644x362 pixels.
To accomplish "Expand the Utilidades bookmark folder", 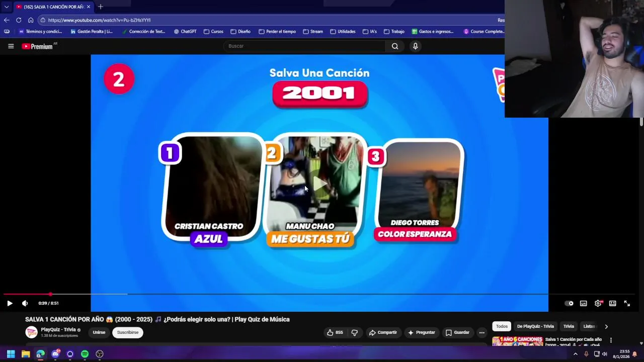I will 343,32.
